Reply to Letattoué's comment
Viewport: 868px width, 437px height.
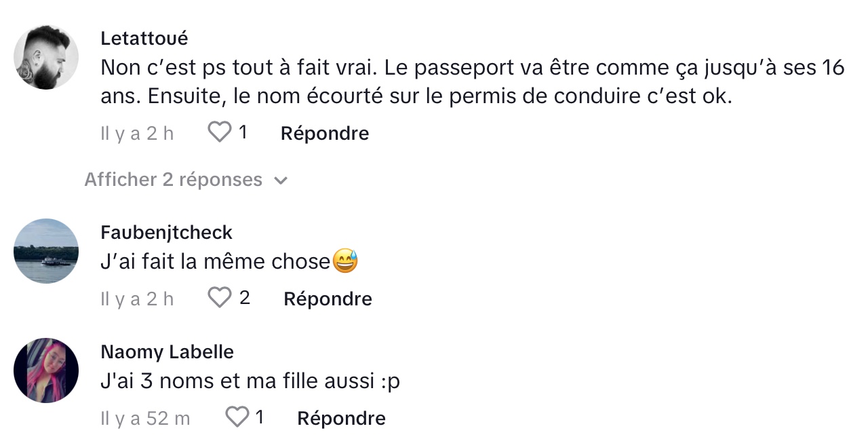click(325, 133)
